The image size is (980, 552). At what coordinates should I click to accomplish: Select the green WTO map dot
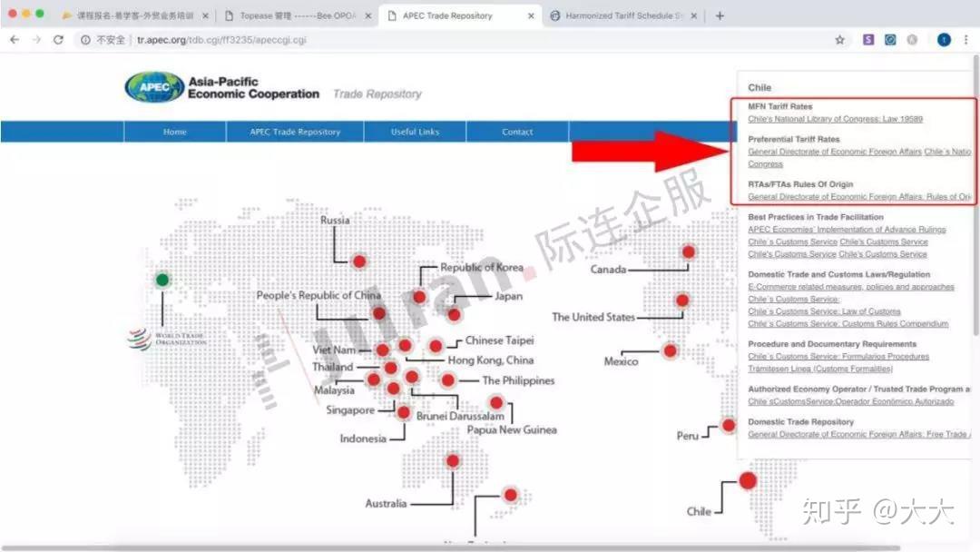[x=162, y=280]
